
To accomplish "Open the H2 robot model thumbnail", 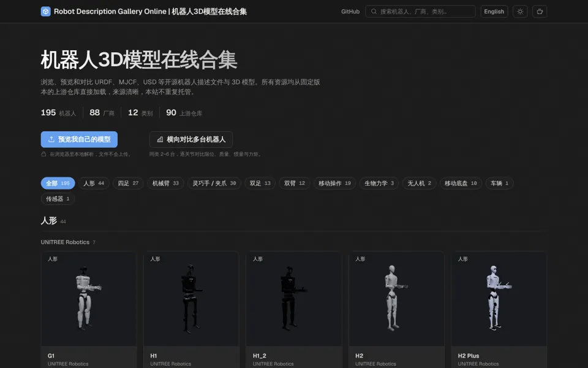I will pos(396,299).
